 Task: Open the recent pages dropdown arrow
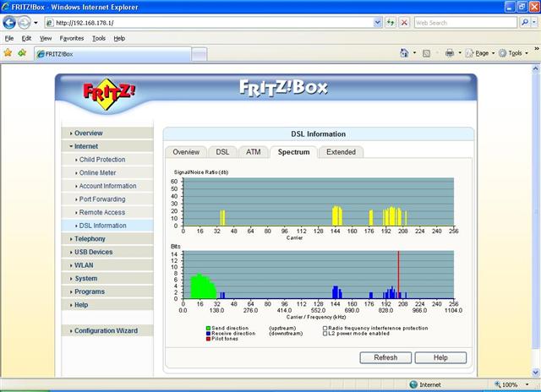[36, 23]
